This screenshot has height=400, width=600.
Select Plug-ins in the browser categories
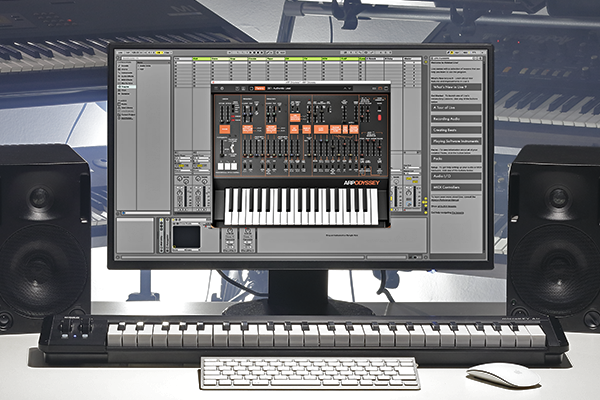[x=126, y=87]
